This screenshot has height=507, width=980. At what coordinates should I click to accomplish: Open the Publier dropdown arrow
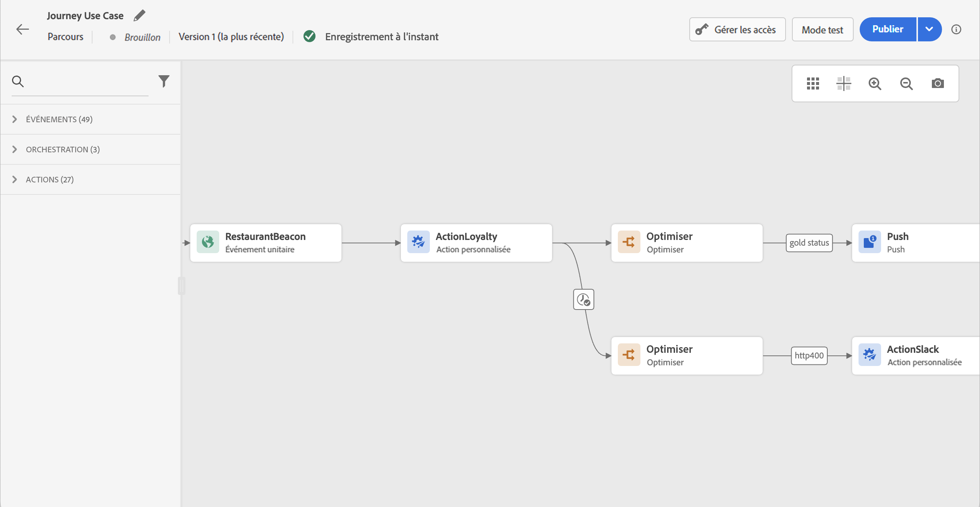point(929,29)
